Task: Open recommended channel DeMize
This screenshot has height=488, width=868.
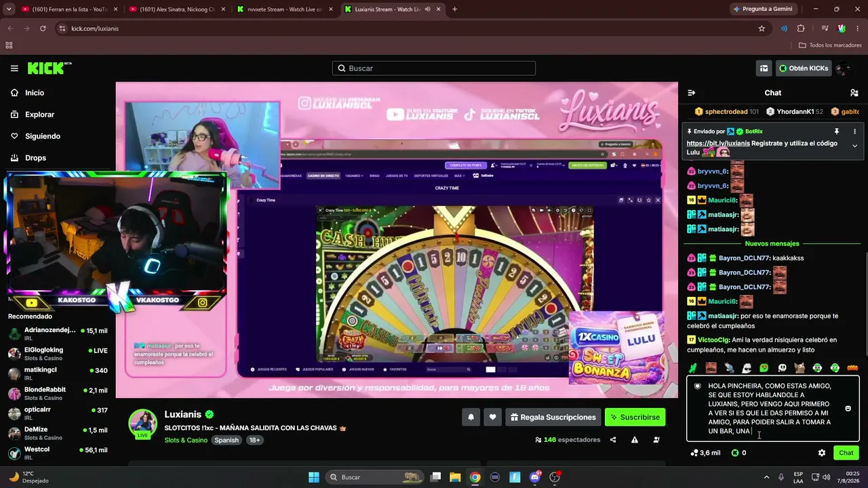Action: (58, 433)
